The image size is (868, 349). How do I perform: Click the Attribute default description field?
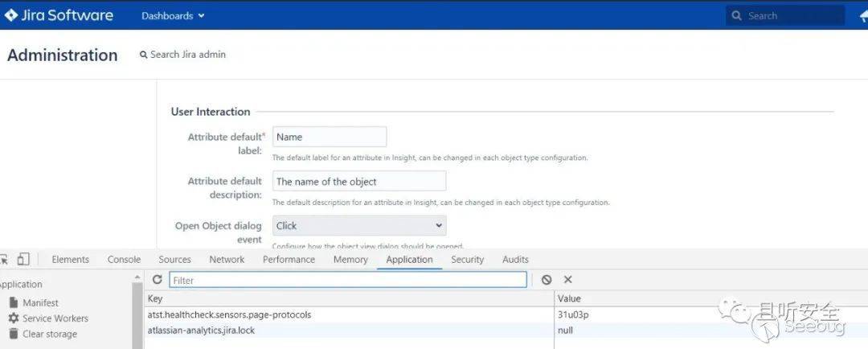359,181
